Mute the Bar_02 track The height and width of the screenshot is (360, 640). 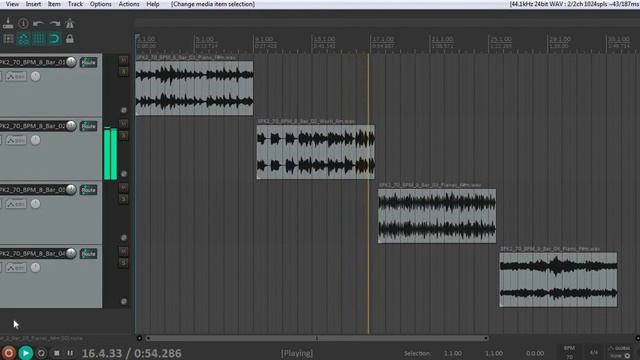123,124
